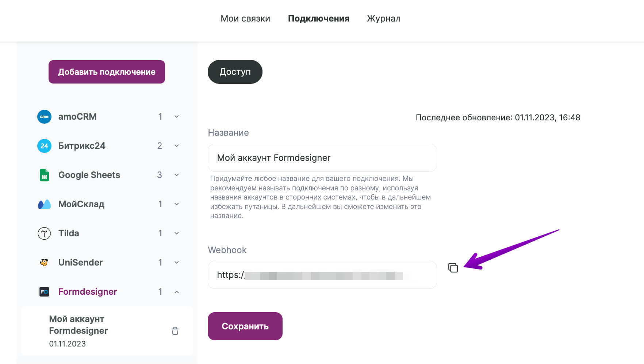Switch to the Подключения tab

pyautogui.click(x=319, y=19)
